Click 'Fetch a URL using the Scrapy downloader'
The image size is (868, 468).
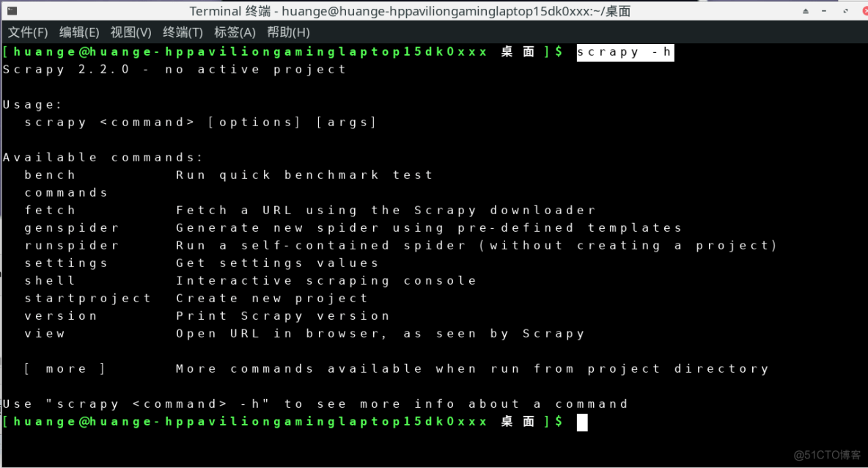[386, 211]
